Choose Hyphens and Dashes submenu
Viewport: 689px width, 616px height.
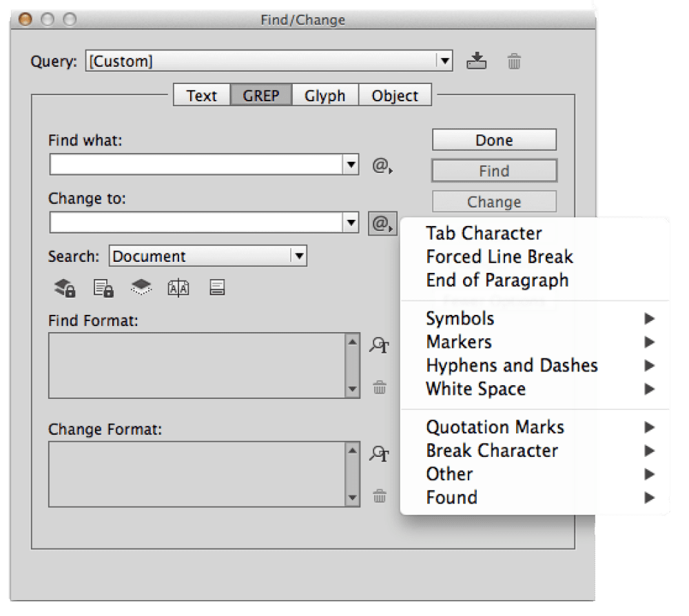pos(512,365)
